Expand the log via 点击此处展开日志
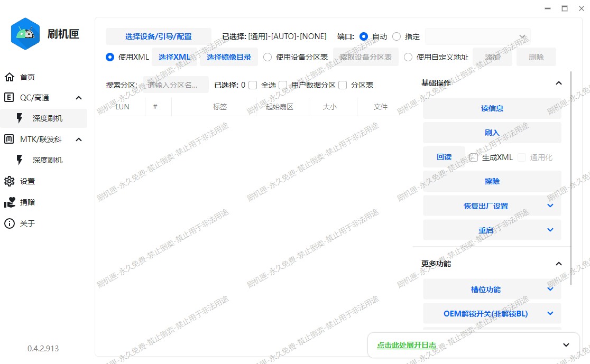 (407, 345)
